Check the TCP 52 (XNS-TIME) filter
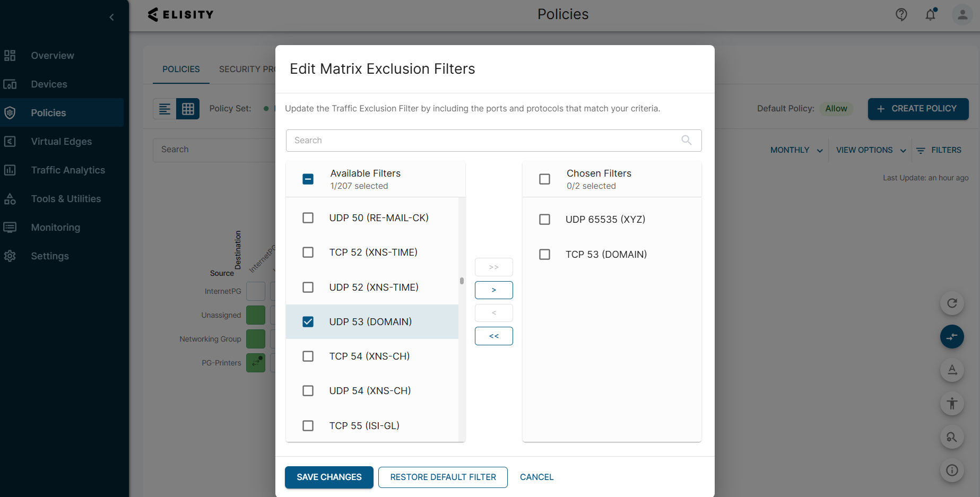The height and width of the screenshot is (497, 980). [x=308, y=252]
